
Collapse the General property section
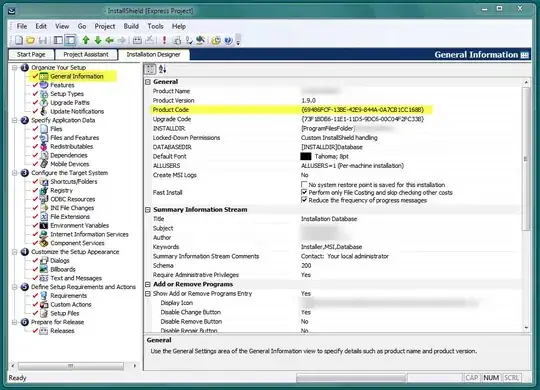coord(148,82)
